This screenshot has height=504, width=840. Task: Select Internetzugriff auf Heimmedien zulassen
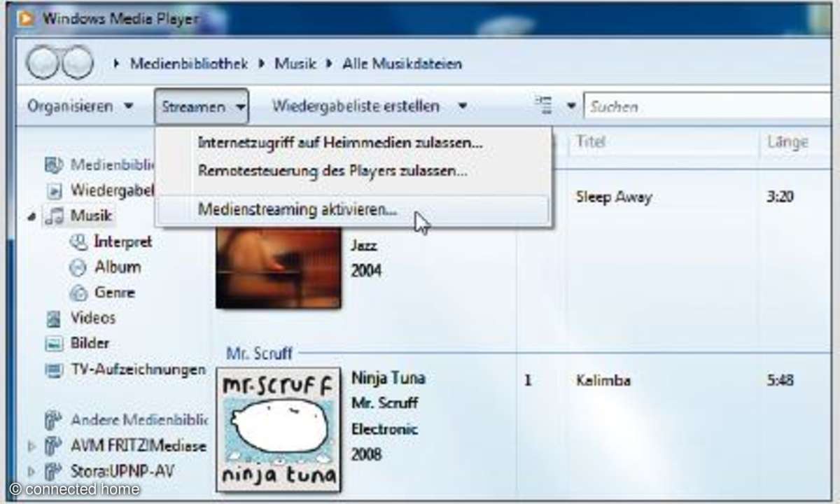tap(340, 143)
